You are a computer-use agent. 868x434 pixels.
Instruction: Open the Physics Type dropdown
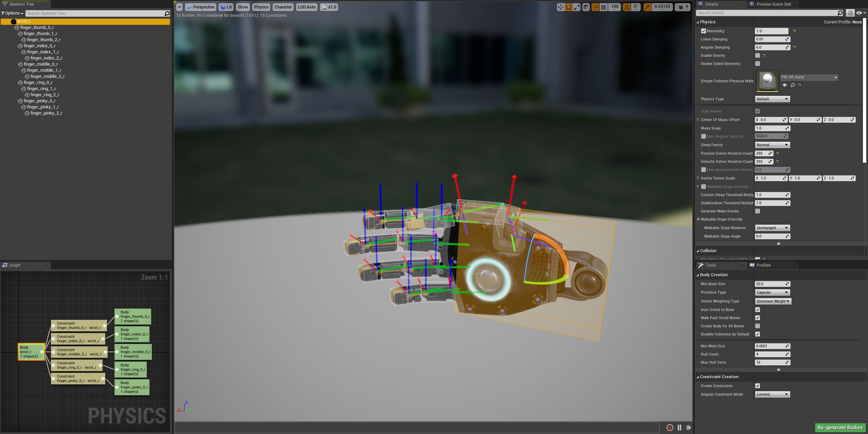coord(772,99)
